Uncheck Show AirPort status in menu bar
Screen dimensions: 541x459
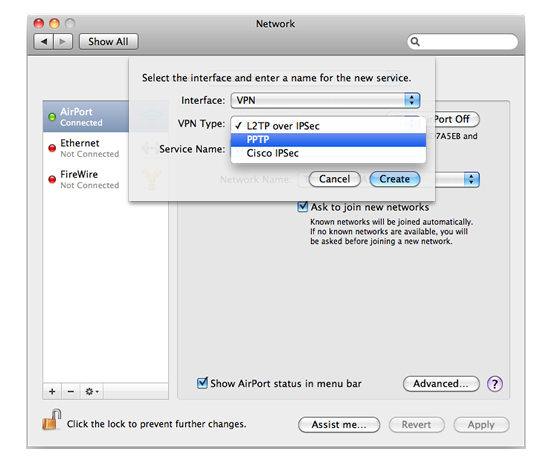coord(202,383)
